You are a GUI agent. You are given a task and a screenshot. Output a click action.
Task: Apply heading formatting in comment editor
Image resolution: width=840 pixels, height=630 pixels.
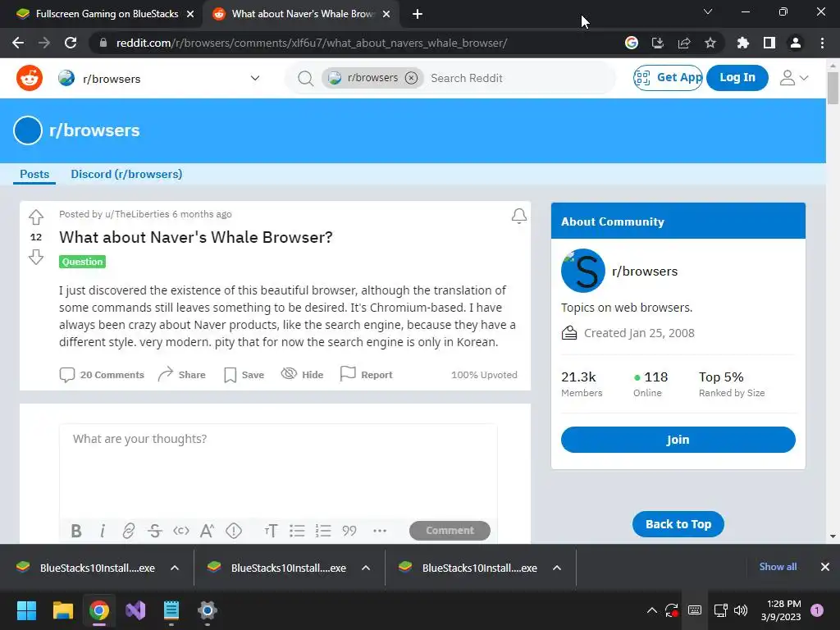tap(271, 531)
